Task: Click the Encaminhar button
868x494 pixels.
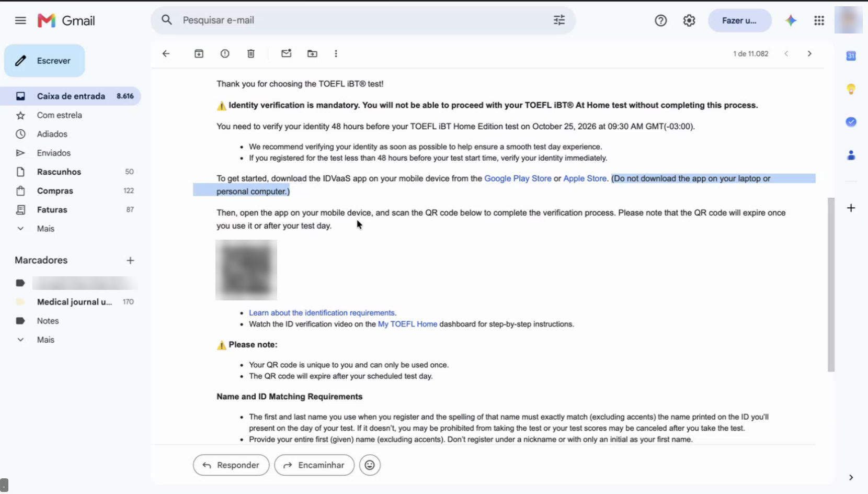Action: tap(314, 465)
